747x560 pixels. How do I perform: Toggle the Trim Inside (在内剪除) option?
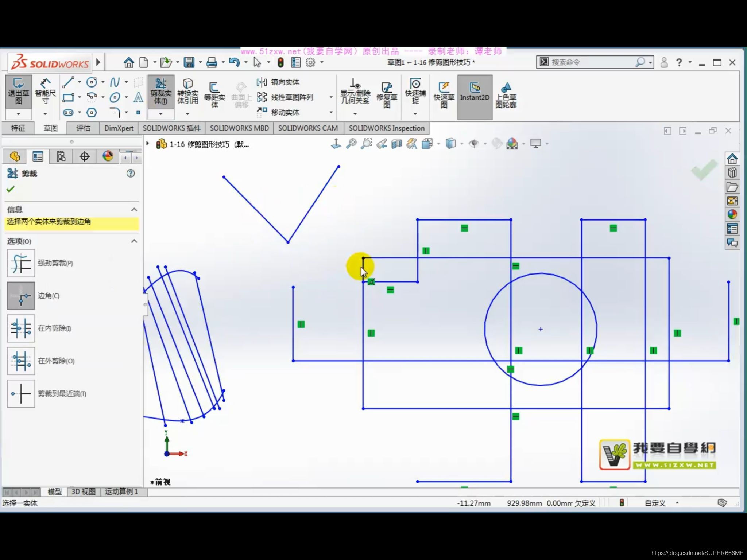pyautogui.click(x=21, y=328)
